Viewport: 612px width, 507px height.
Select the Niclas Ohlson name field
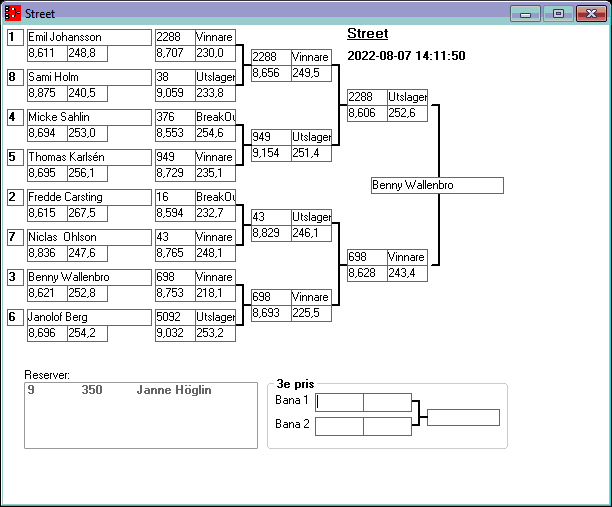pos(89,237)
